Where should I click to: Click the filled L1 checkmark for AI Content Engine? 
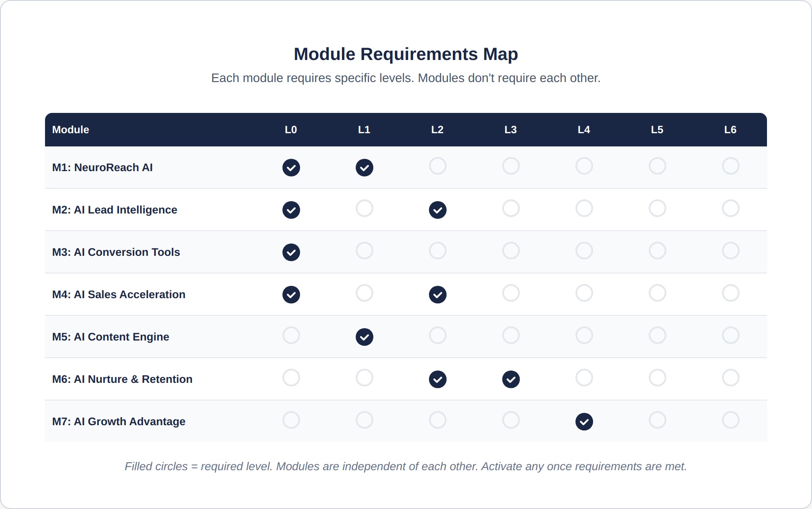365,337
